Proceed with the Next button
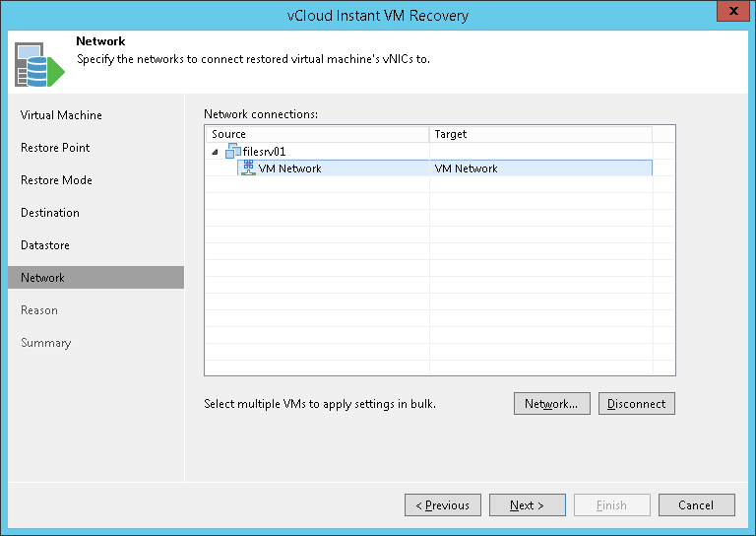The width and height of the screenshot is (756, 536). tap(528, 505)
